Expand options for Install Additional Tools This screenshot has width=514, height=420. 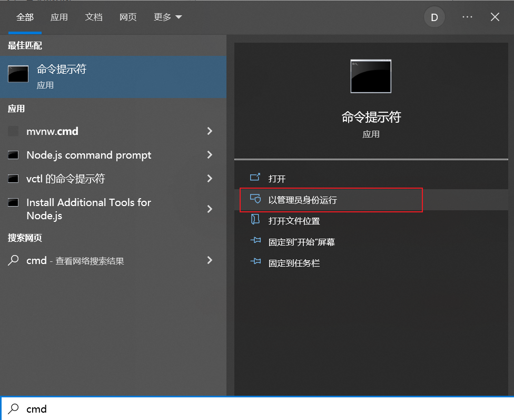coord(210,209)
